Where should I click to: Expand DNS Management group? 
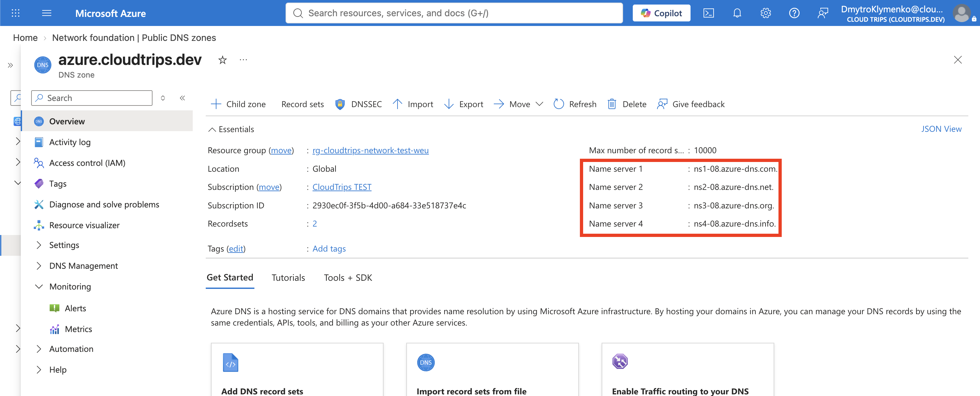(x=83, y=266)
